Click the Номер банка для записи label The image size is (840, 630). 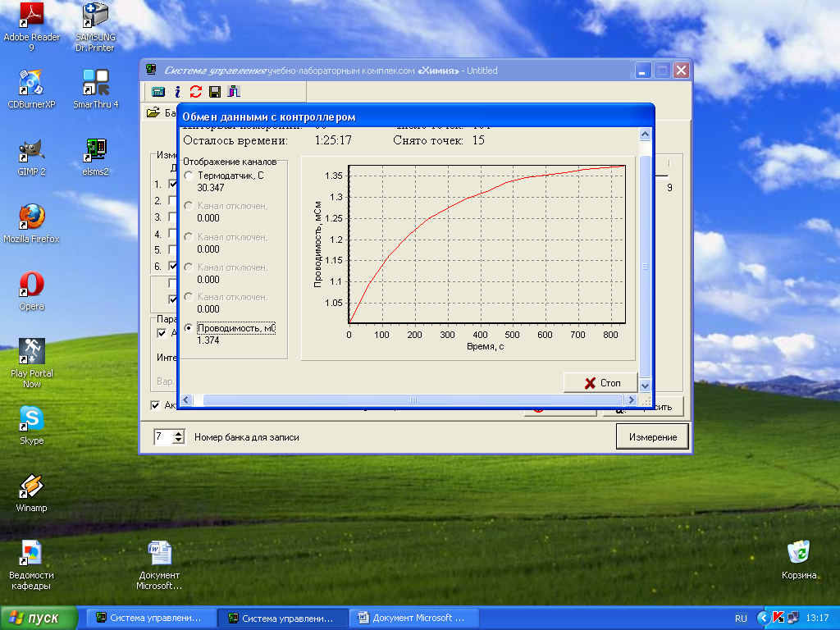(x=246, y=437)
